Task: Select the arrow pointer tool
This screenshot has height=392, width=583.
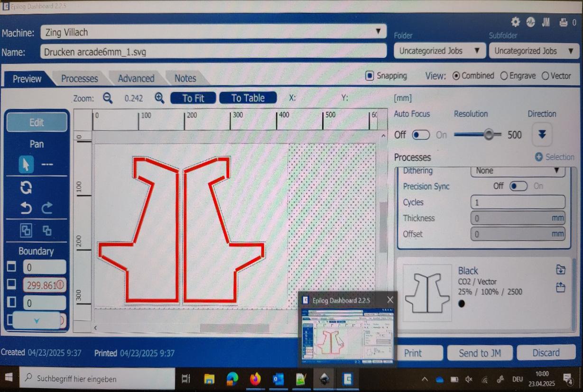Action: [x=26, y=164]
